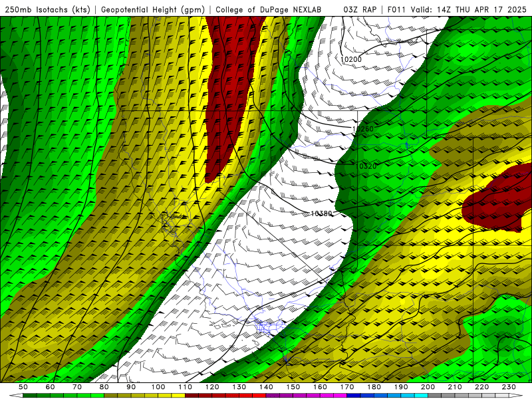
Task: Select the '250mb Isotachs (kts)' title text
Action: pyautogui.click(x=47, y=9)
